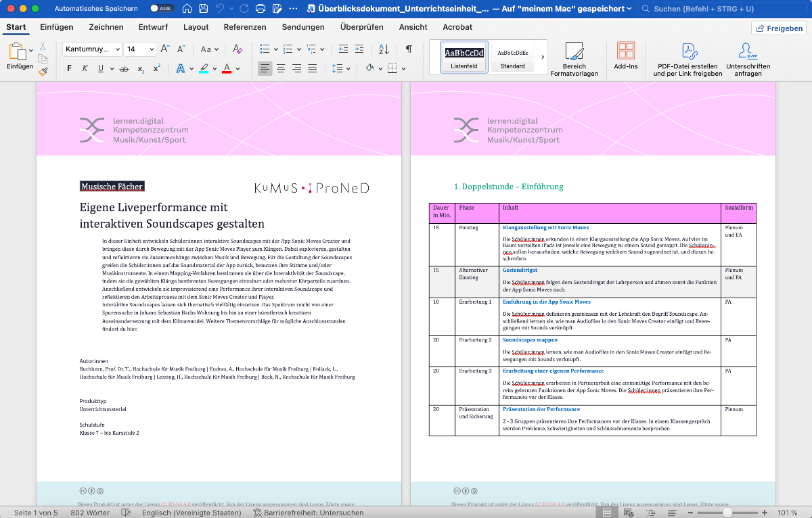The width and height of the screenshot is (812, 518).
Task: Click Barrierefreiheit: Untersuchen in status bar
Action: point(308,513)
